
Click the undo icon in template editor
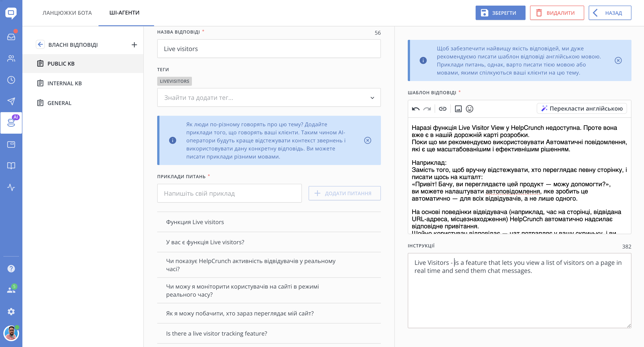(416, 109)
